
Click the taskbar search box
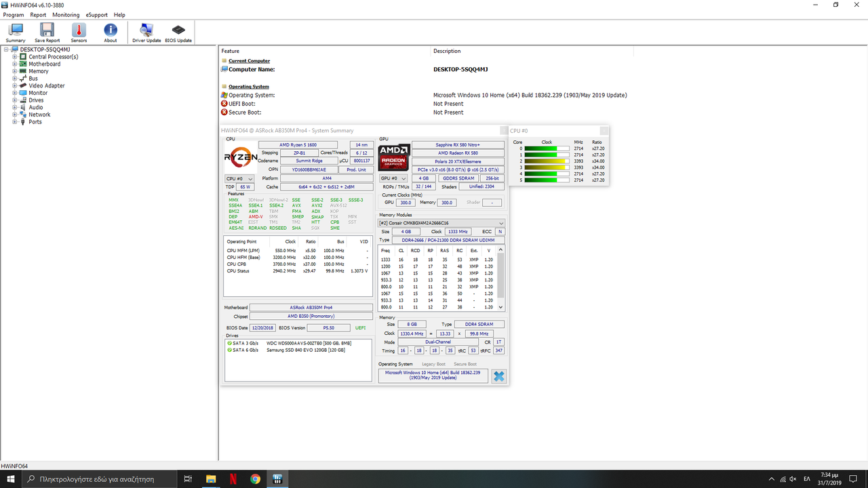100,479
